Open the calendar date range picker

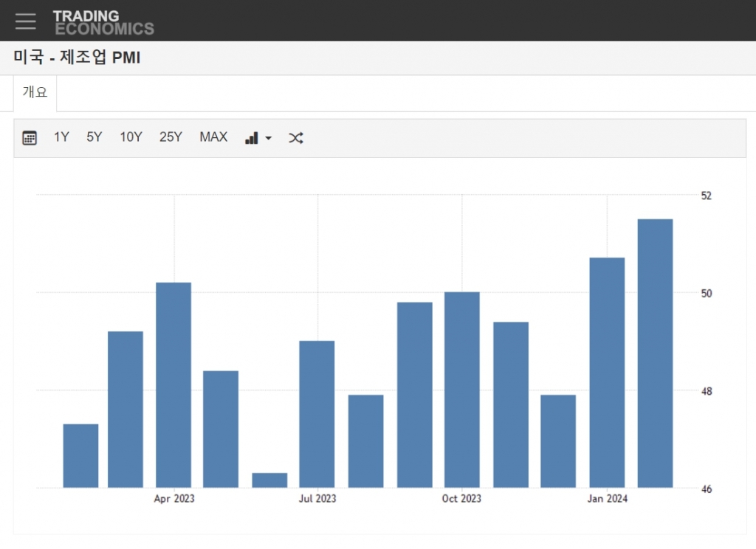tap(30, 138)
